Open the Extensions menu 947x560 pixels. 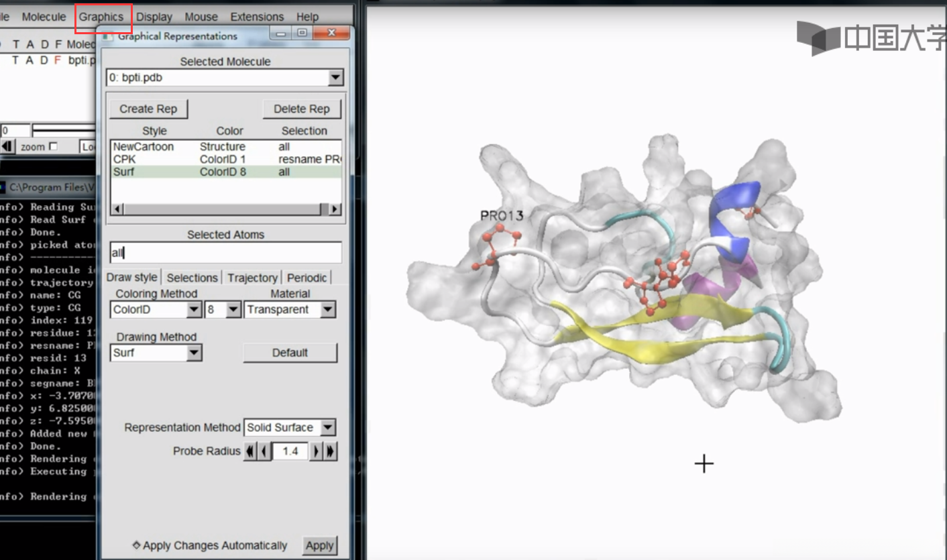pos(257,17)
